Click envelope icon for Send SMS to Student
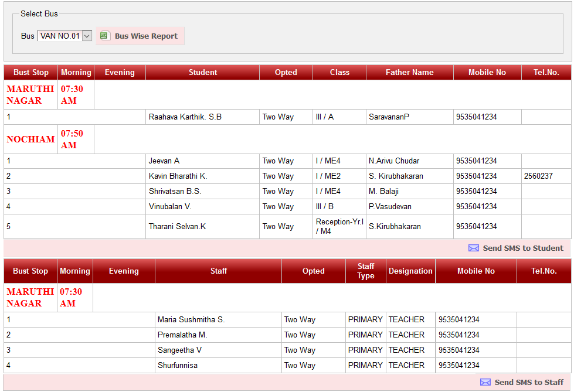This screenshot has height=392, width=574. click(474, 248)
